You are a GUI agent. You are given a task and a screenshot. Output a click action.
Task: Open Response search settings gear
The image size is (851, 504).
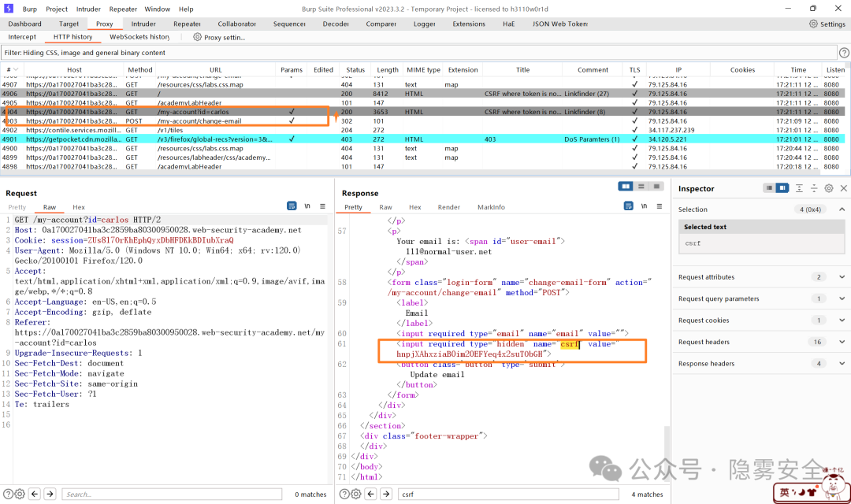[356, 494]
